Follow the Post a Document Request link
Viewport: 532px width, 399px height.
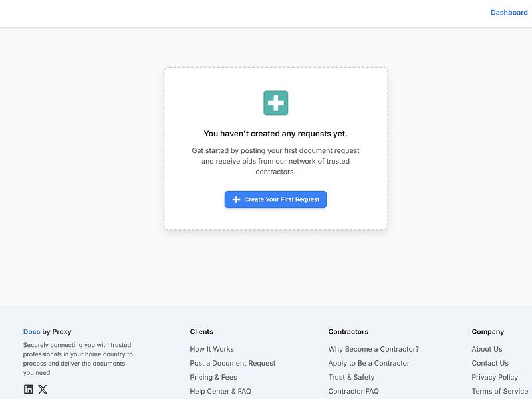point(232,363)
